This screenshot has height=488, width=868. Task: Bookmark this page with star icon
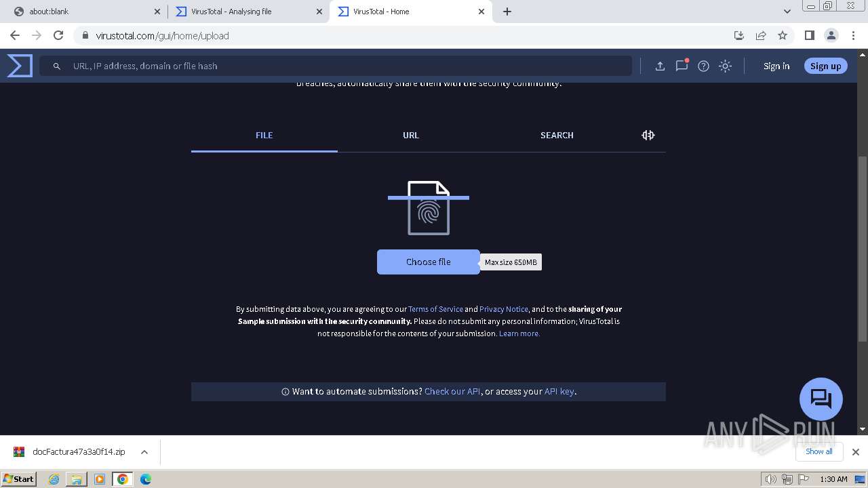point(783,35)
